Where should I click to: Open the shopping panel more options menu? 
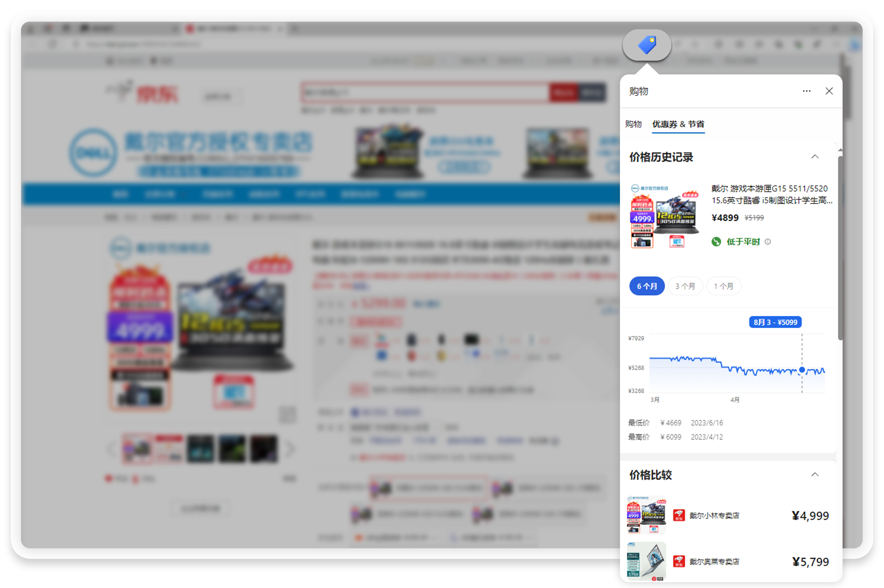[x=806, y=91]
